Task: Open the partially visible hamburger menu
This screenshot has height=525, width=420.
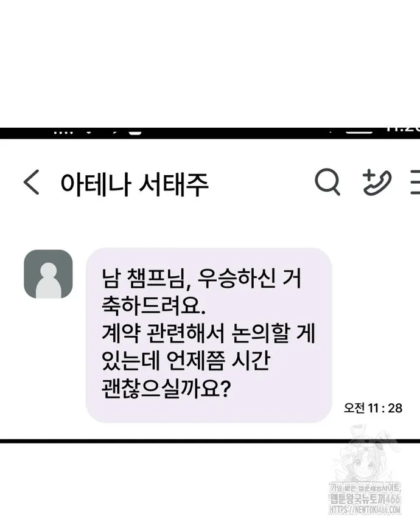Action: [x=415, y=182]
